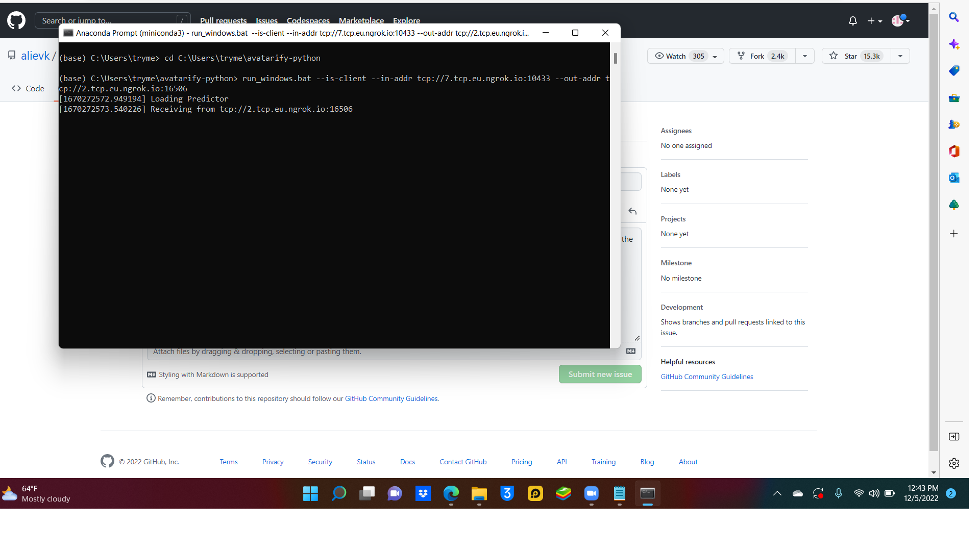980x551 pixels.
Task: Open the GitHub Community Guidelines link
Action: [x=706, y=377]
